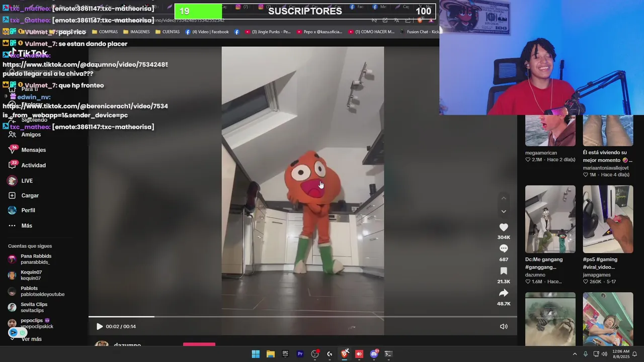Open system volume tray icon
The height and width of the screenshot is (362, 644).
tap(605, 354)
